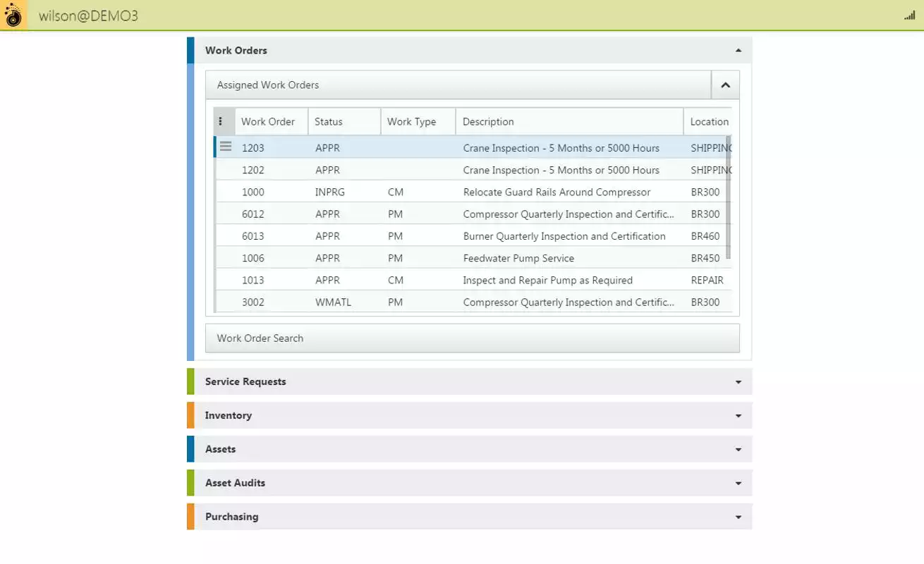The width and height of the screenshot is (924, 564).
Task: Open row menu icon for work order 1203
Action: [226, 147]
